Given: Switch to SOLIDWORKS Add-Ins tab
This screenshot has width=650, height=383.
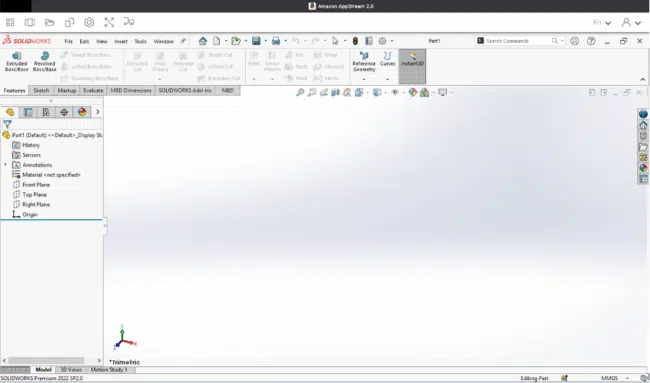Looking at the screenshot, I should click(185, 90).
